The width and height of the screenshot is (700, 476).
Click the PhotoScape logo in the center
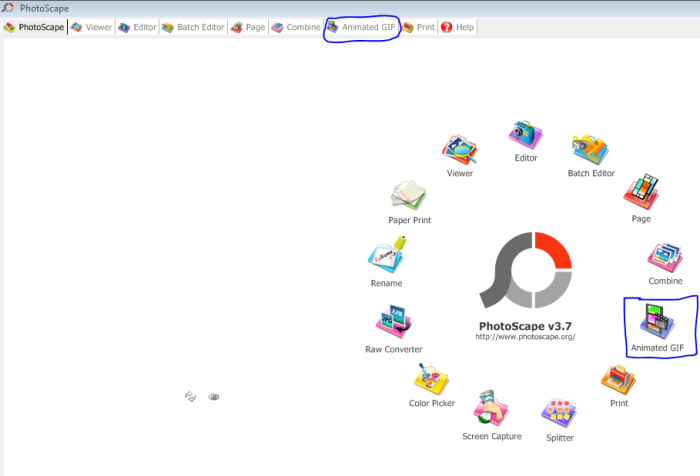click(x=525, y=270)
